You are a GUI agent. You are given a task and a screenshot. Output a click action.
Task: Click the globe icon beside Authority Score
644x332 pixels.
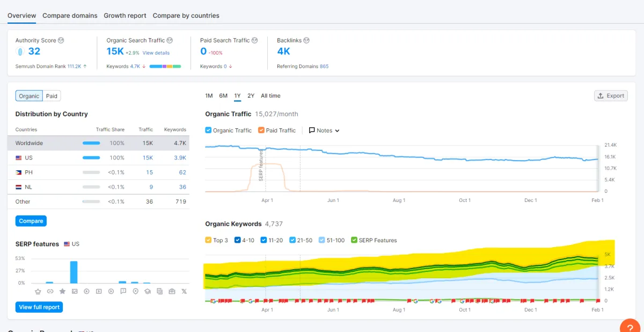(61, 40)
